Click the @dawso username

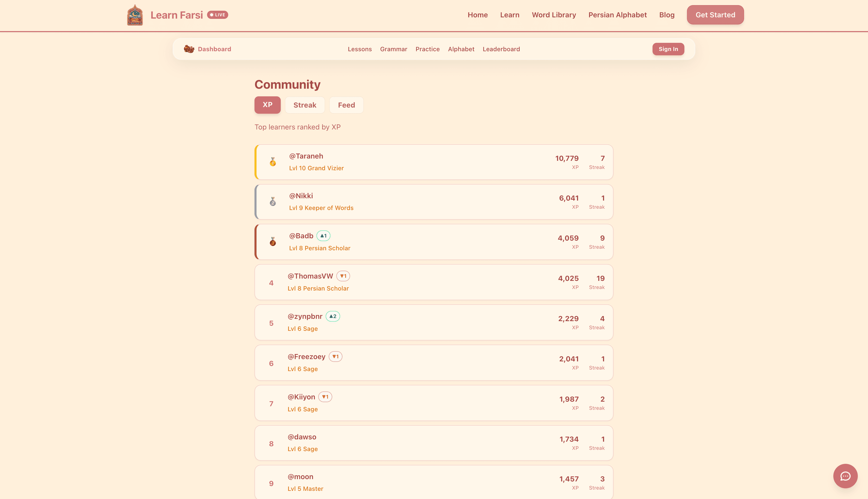point(302,437)
